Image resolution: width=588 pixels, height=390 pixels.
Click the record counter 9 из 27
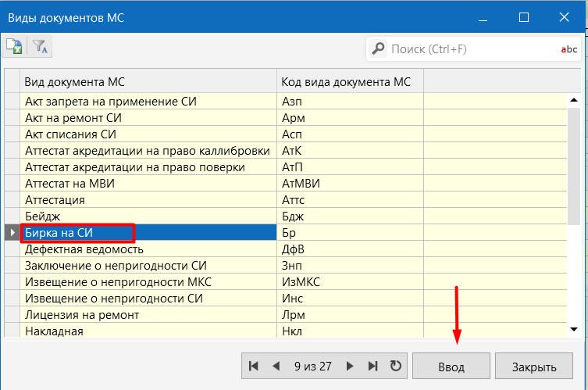tap(313, 366)
